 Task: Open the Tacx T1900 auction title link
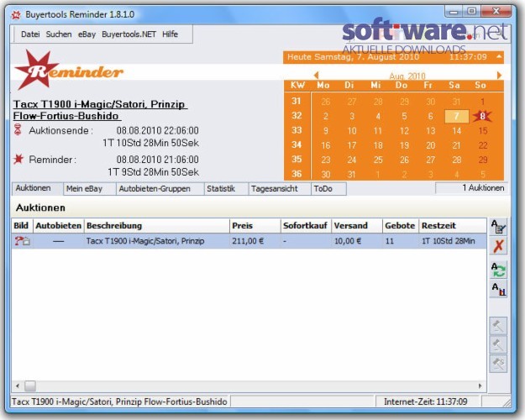(x=100, y=110)
